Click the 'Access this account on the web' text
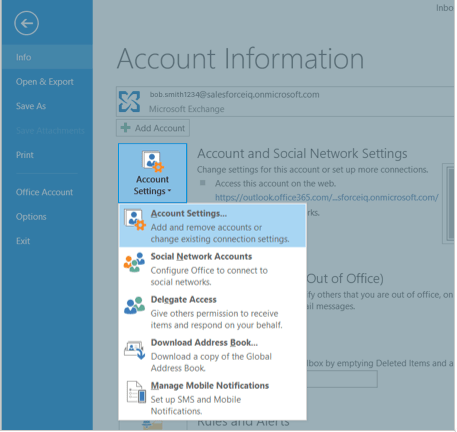This screenshot has width=457, height=432. [275, 183]
